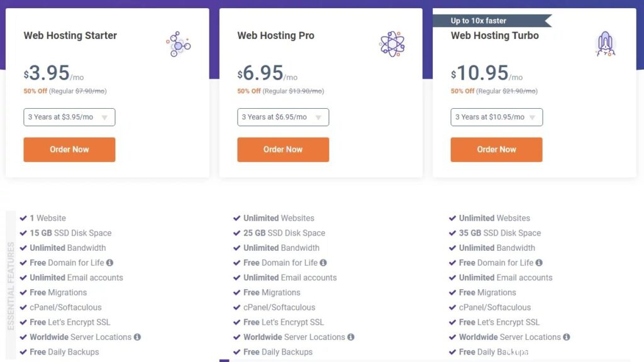644x362 pixels.
Task: Click the Essential Features vertical label
Action: pos(11,286)
